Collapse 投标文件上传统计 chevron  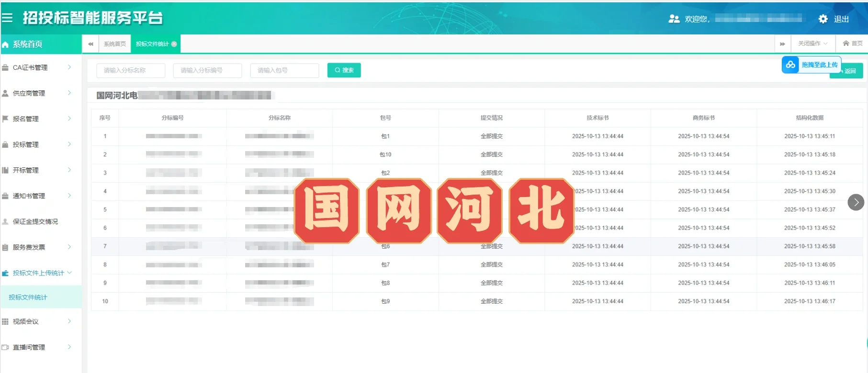pos(69,273)
